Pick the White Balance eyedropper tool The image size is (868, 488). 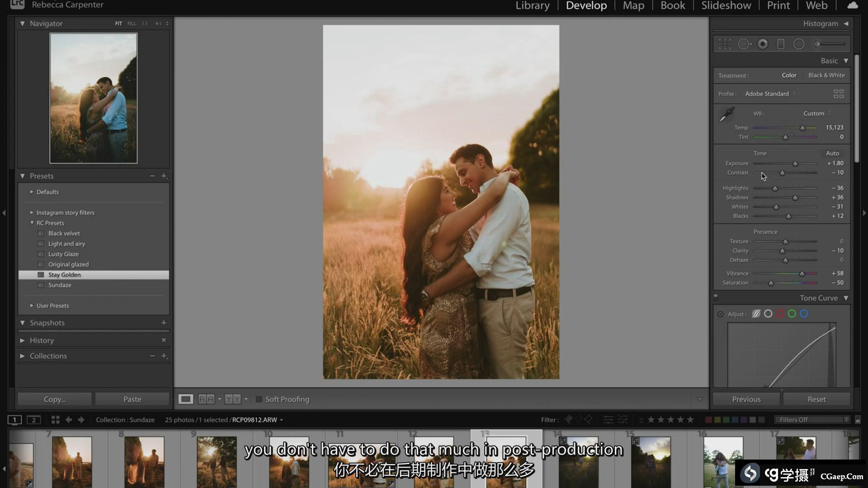point(726,115)
